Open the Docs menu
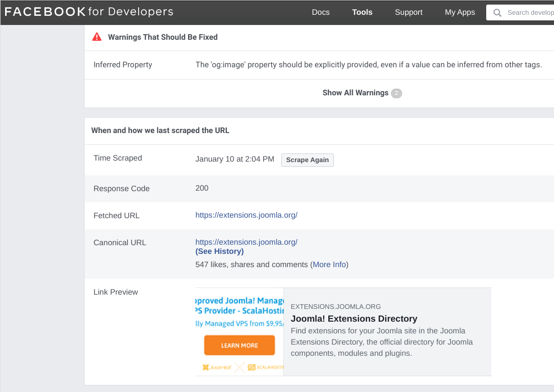 coord(321,12)
